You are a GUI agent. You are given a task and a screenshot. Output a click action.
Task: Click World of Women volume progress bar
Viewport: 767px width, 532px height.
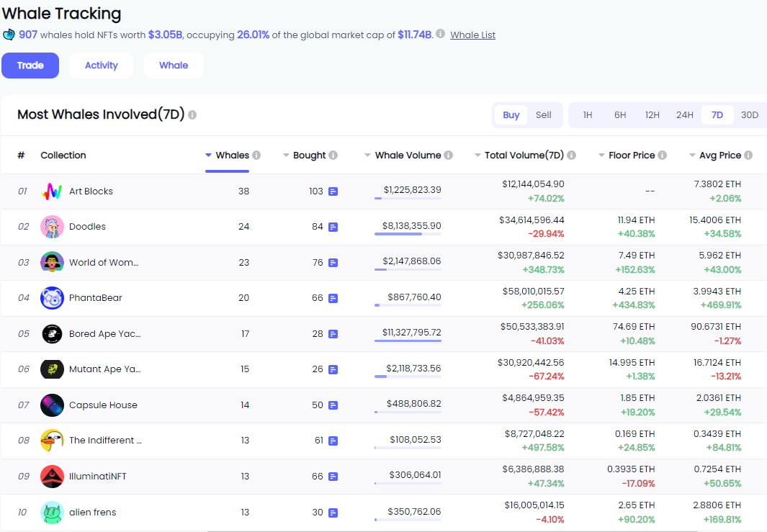pyautogui.click(x=408, y=269)
